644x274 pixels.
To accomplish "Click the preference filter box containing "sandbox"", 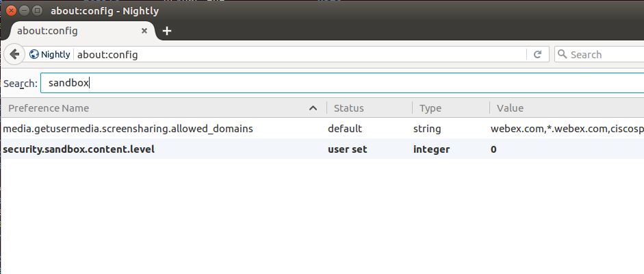I will tap(342, 83).
